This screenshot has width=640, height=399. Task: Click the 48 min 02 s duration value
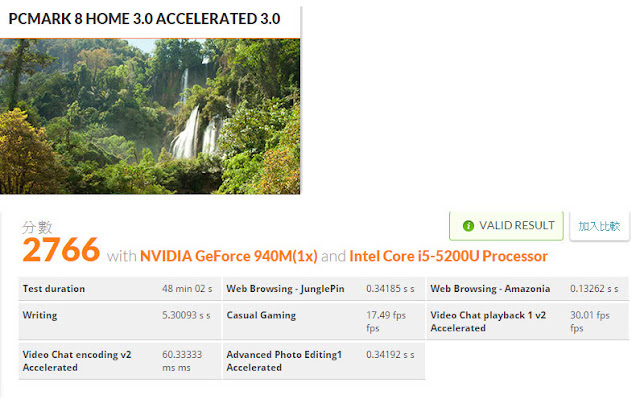pyautogui.click(x=187, y=289)
